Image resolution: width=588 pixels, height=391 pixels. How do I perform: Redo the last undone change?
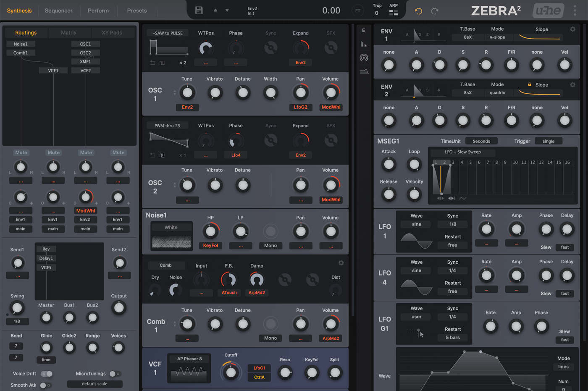(x=435, y=11)
